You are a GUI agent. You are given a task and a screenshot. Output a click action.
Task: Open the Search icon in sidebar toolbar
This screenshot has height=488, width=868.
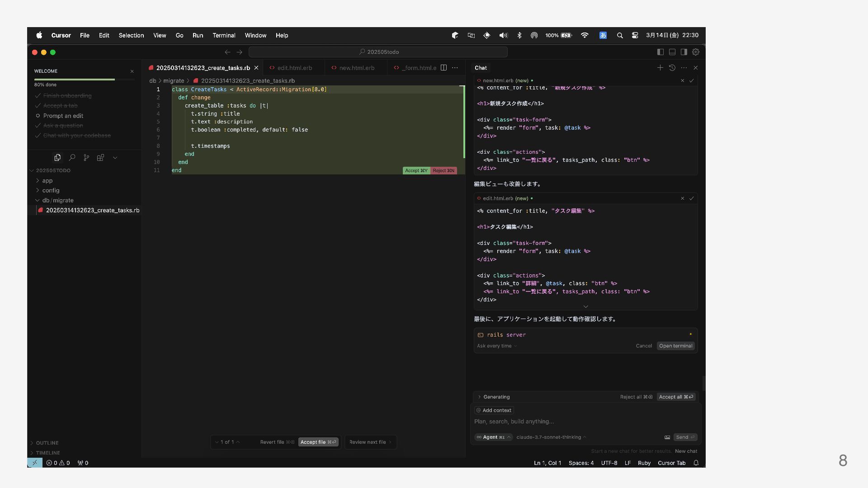click(72, 158)
